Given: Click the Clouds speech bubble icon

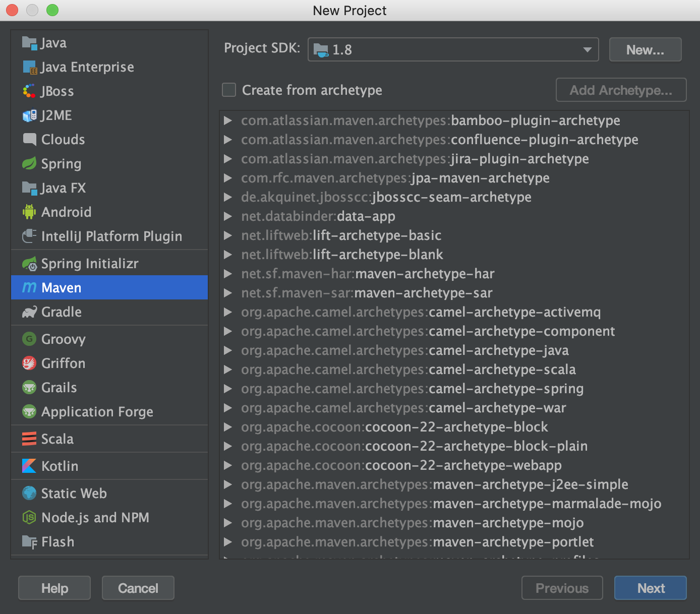Looking at the screenshot, I should coord(29,140).
